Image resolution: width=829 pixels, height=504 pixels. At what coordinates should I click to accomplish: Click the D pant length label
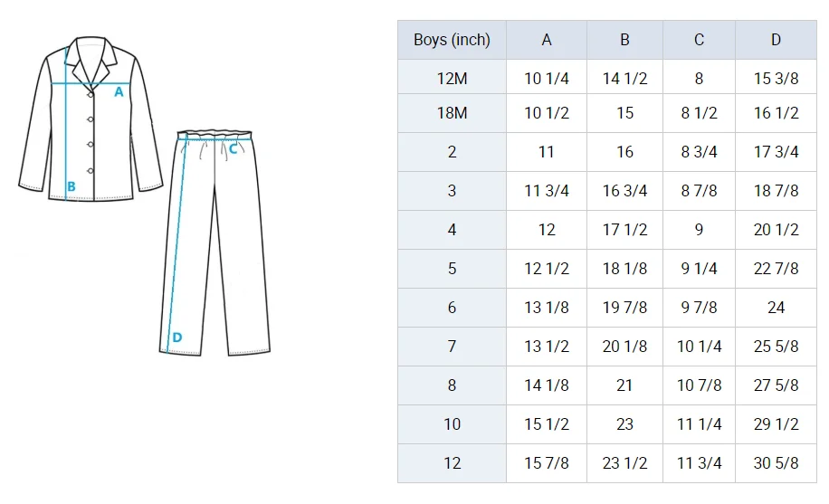tap(176, 338)
